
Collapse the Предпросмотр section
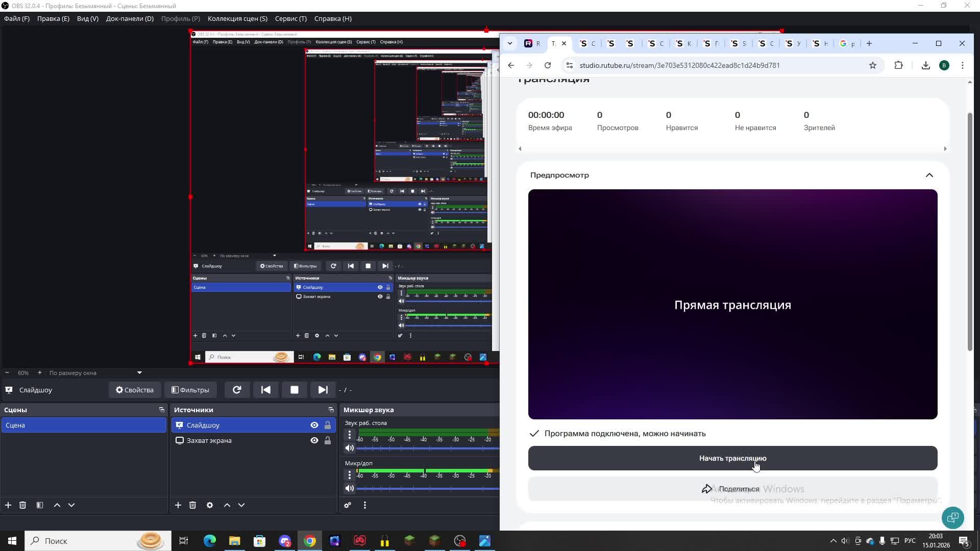tap(929, 175)
